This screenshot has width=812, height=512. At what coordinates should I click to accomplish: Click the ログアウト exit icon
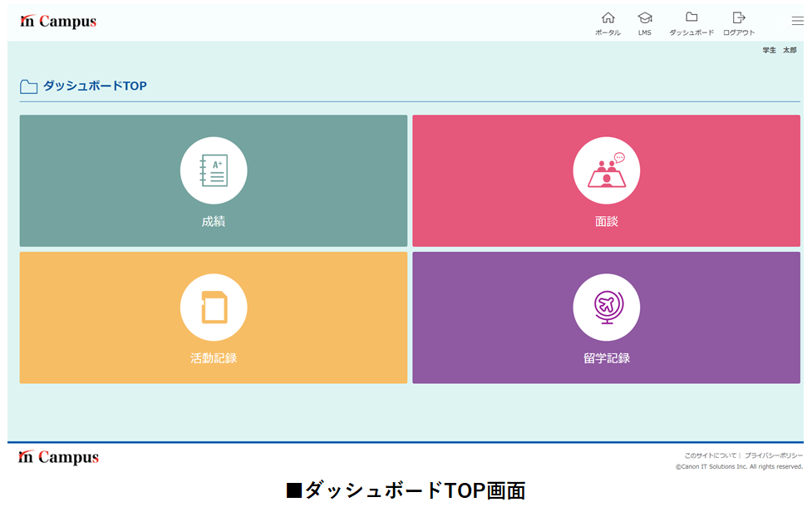coord(738,17)
